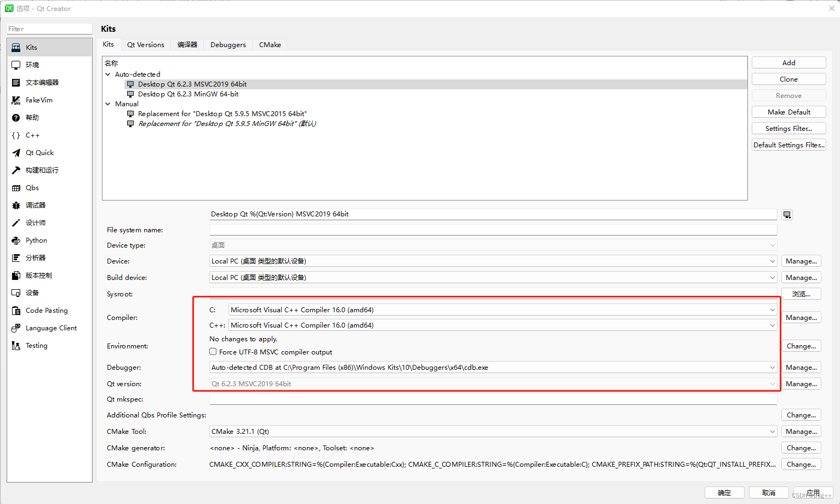Open the 文本编辑器 text editor category

(49, 82)
